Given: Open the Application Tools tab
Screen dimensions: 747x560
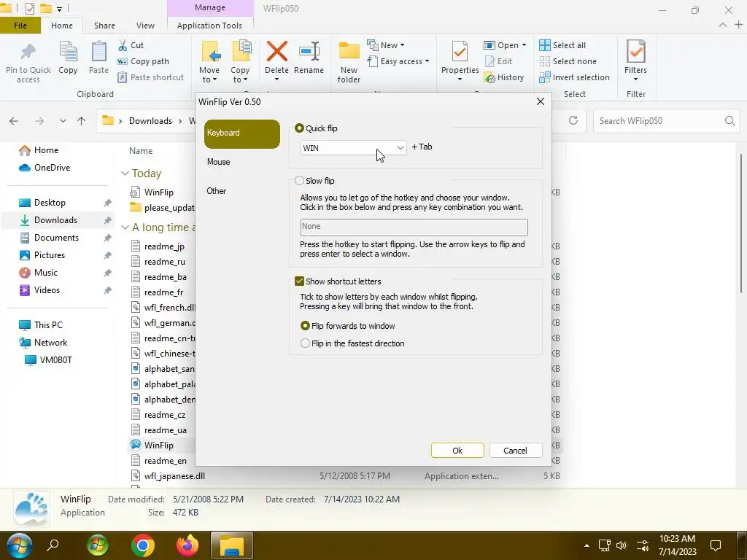Looking at the screenshot, I should [x=209, y=26].
